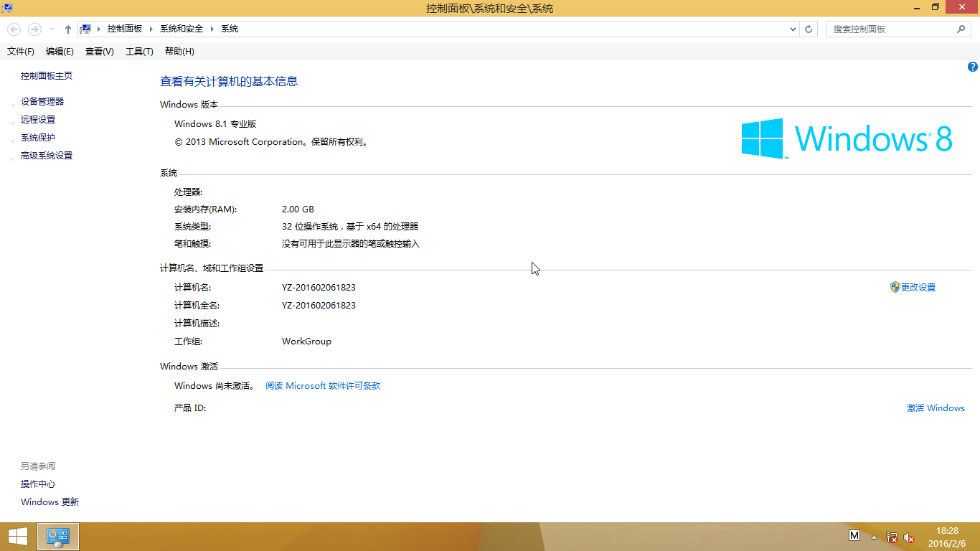
Task: Show hidden tray icons arrow
Action: point(874,537)
